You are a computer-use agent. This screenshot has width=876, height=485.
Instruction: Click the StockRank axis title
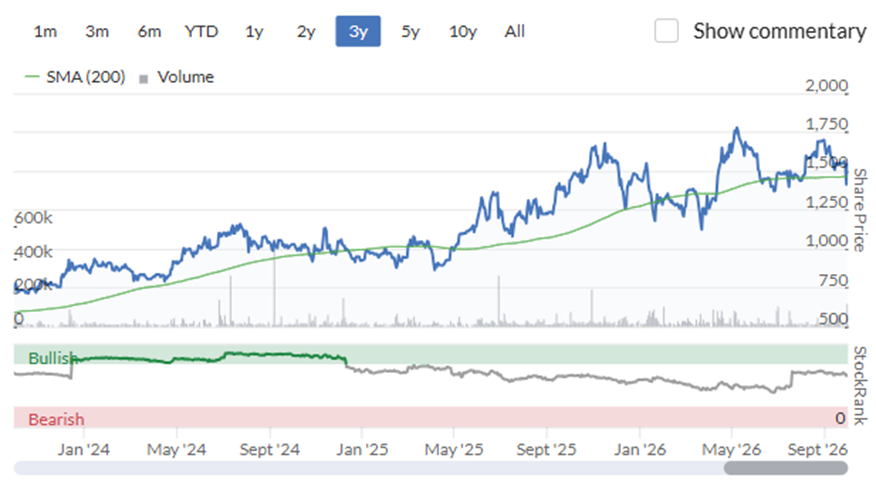point(860,386)
